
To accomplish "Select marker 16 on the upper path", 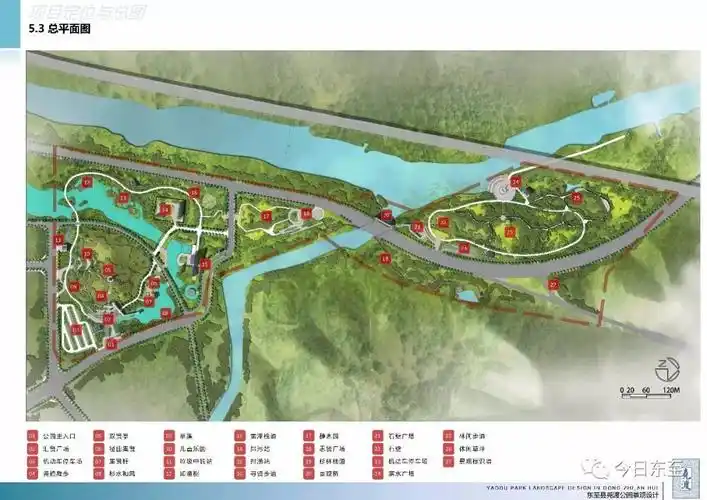I will (194, 191).
